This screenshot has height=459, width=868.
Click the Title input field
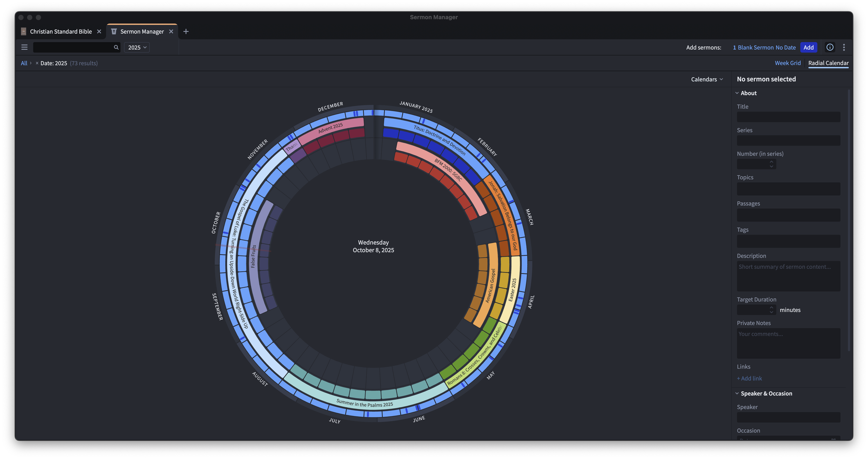pos(788,117)
